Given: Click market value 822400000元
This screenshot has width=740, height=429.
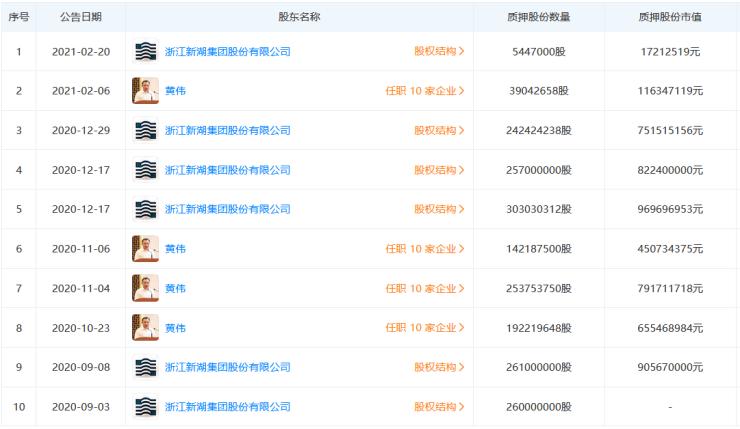Looking at the screenshot, I should click(670, 170).
